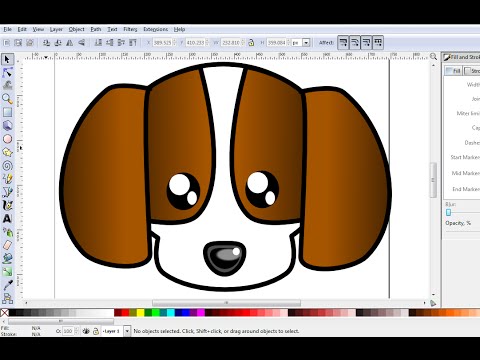Screen dimensions: 480x360
Task: Select the Rectangle tool
Action: click(x=7, y=112)
